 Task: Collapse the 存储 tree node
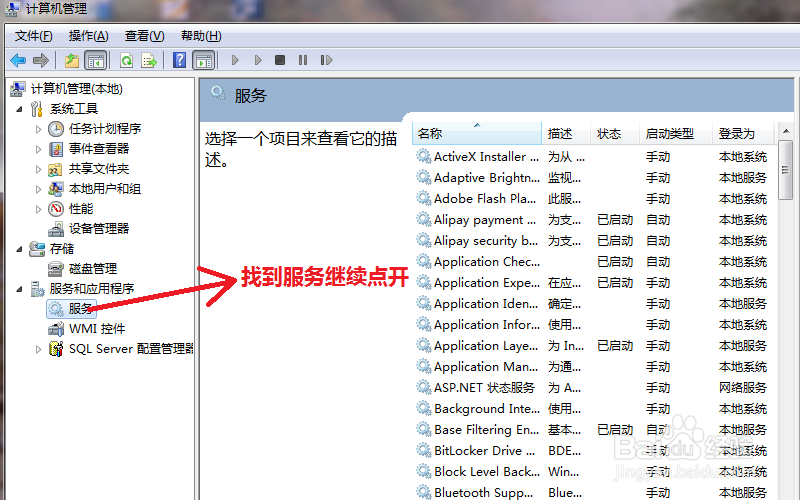click(19, 249)
